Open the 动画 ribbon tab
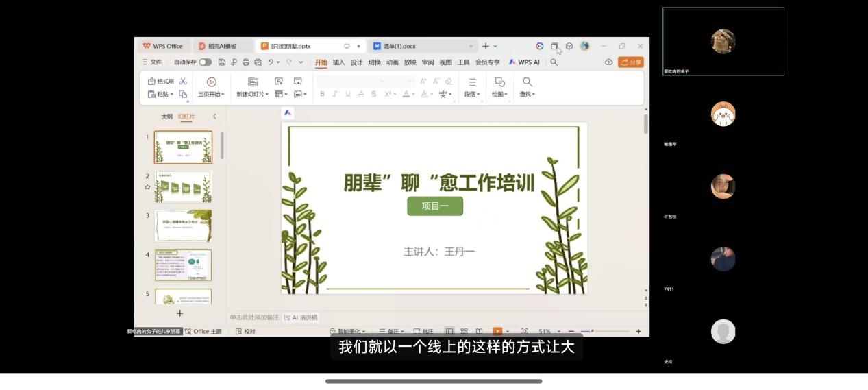 pos(392,62)
